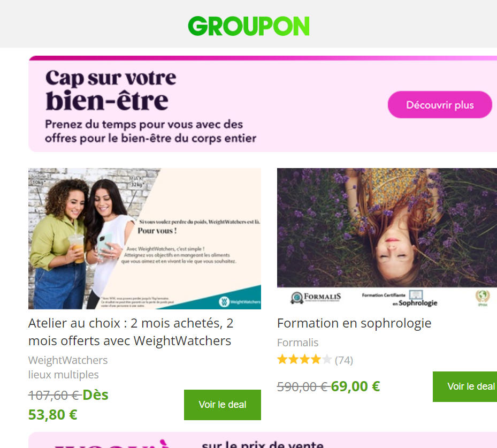
Task: Click the yellow star rating for Formalis
Action: click(304, 360)
